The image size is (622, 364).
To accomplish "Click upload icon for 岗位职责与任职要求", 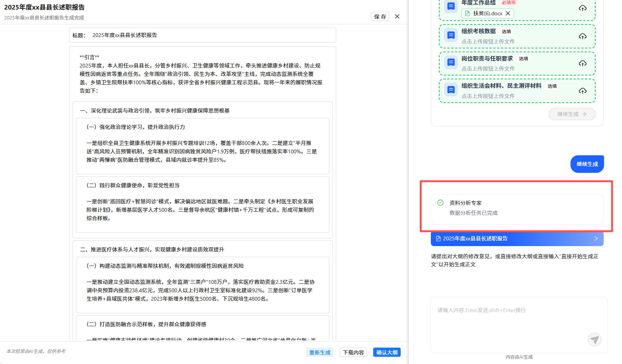I will [582, 63].
